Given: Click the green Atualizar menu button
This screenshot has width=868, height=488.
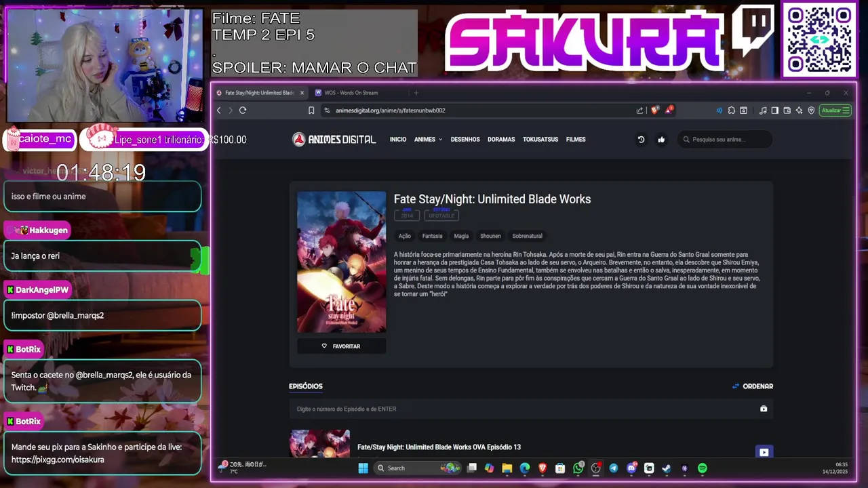Looking at the screenshot, I should (835, 110).
